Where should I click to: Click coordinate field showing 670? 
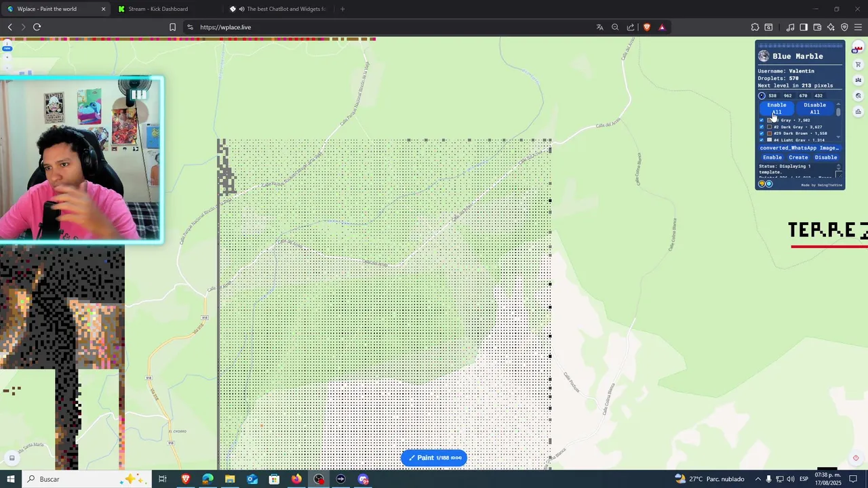(x=804, y=96)
